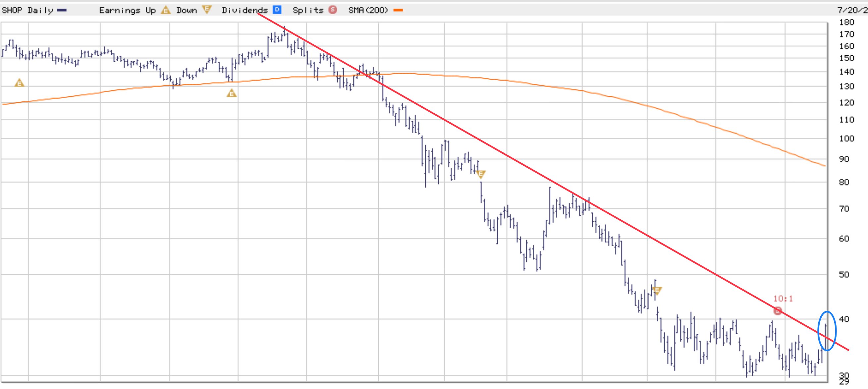Click inside the blue circled latest price bar

(826, 331)
